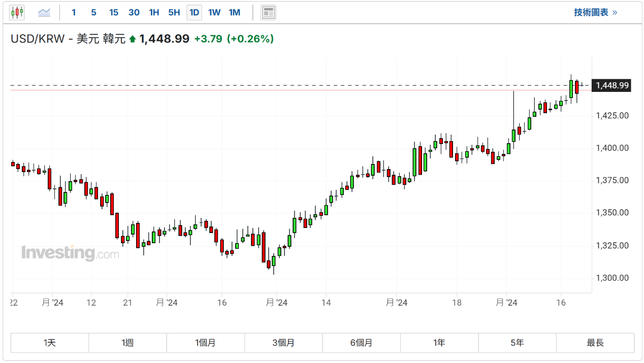Set chart interval to 5 minutes
Image resolution: width=644 pixels, height=363 pixels.
point(93,12)
